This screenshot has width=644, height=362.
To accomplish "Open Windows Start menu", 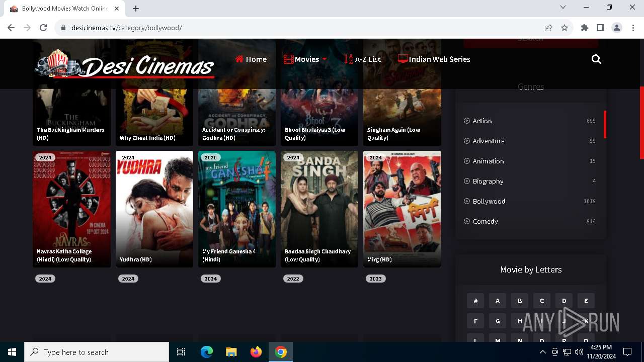I will (12, 352).
